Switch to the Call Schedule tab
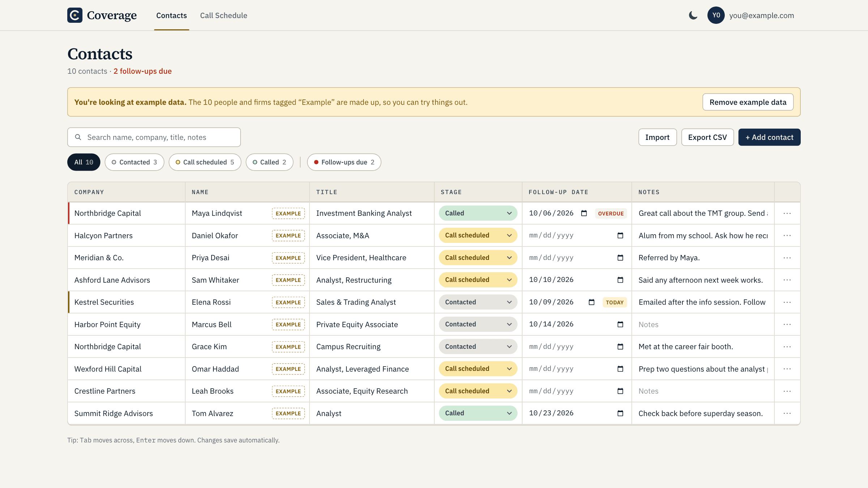 point(224,16)
